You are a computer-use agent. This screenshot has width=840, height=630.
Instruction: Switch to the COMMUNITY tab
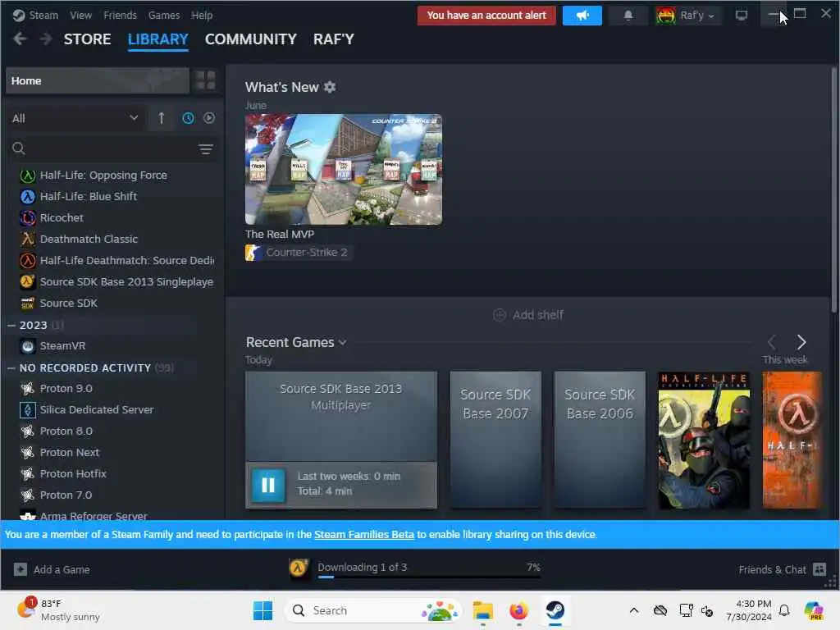[251, 39]
